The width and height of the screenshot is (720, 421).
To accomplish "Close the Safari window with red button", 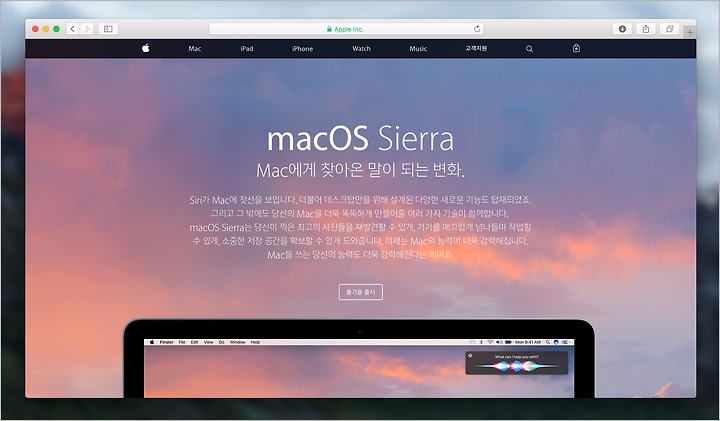I will coord(35,29).
